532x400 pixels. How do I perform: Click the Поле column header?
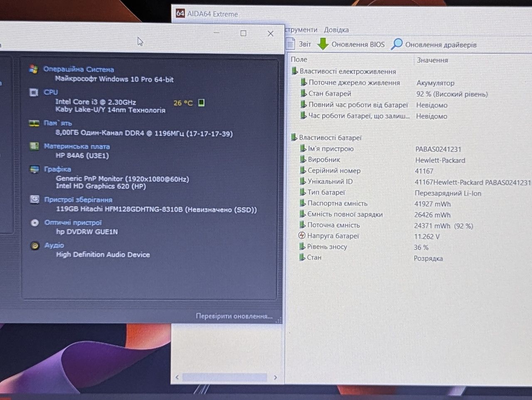pos(299,59)
